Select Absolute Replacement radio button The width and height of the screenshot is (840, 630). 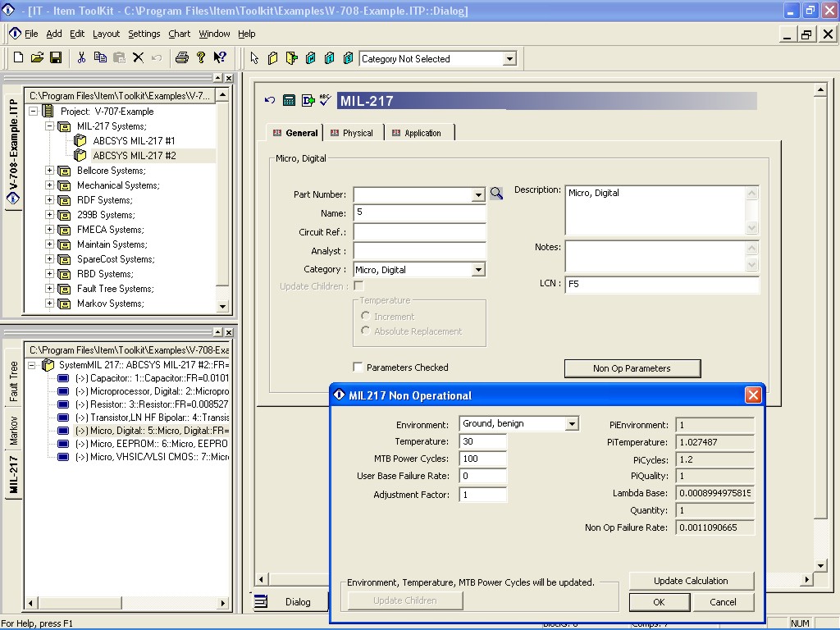(x=365, y=331)
